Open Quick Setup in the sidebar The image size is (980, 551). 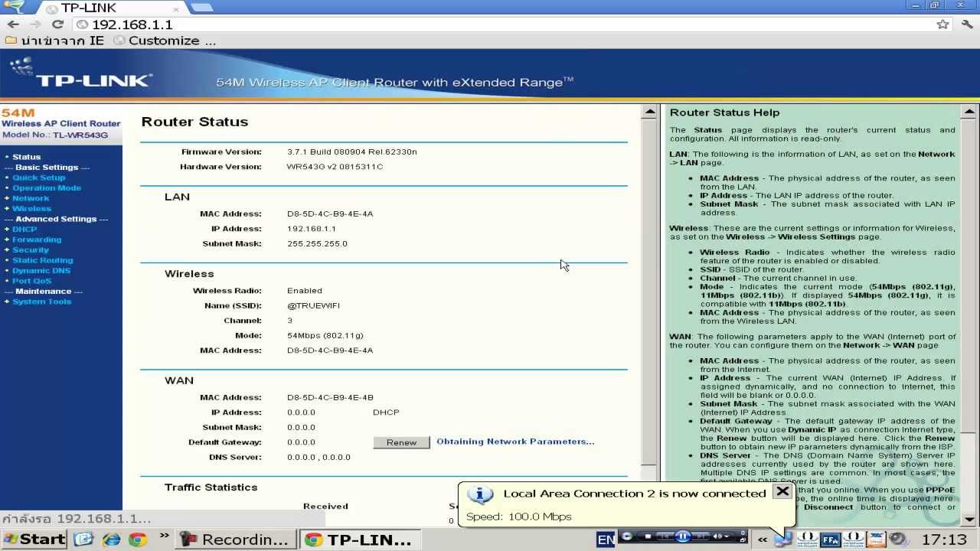point(38,178)
